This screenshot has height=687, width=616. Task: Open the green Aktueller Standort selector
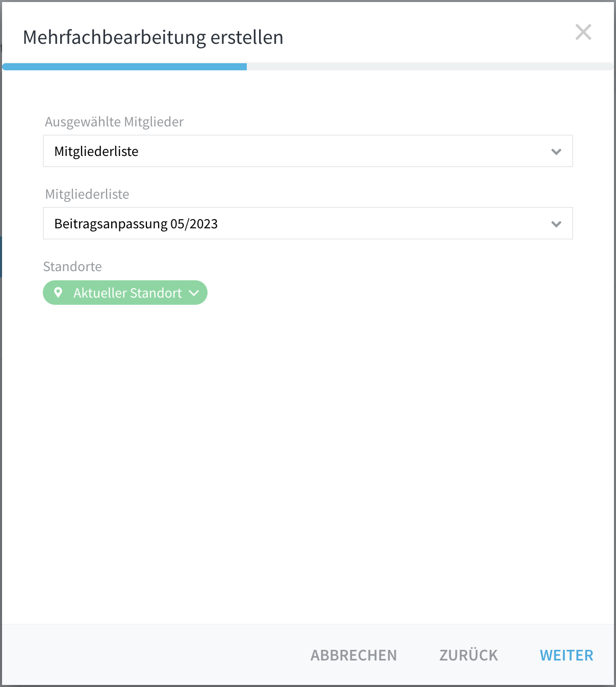(x=125, y=293)
